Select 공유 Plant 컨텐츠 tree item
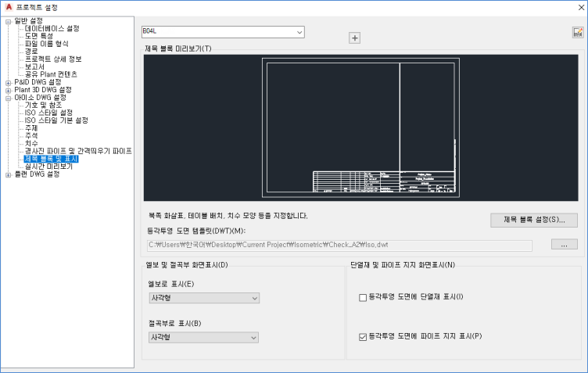Viewport: 588px width, 373px height. pyautogui.click(x=51, y=74)
